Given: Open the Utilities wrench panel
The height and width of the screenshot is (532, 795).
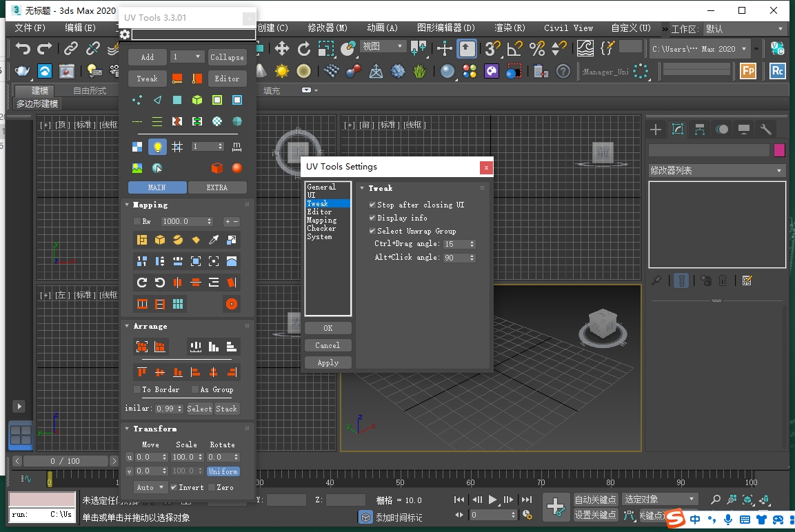Looking at the screenshot, I should click(765, 130).
